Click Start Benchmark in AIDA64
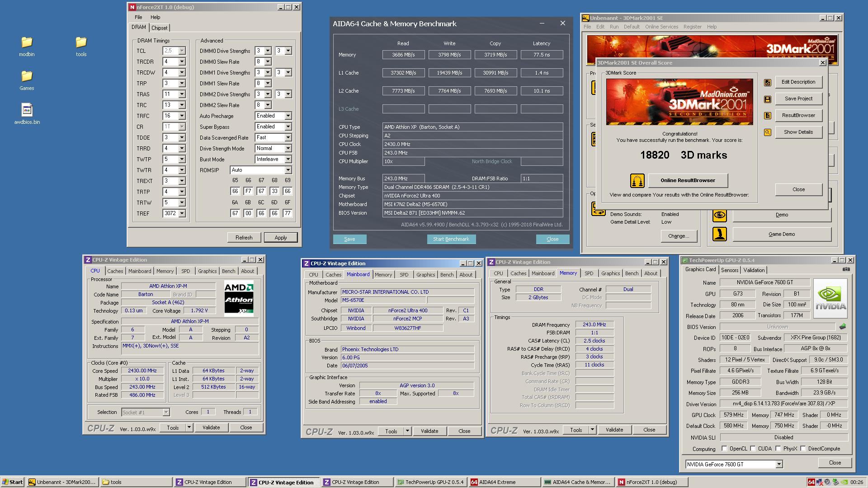The height and width of the screenshot is (488, 868). pos(451,239)
